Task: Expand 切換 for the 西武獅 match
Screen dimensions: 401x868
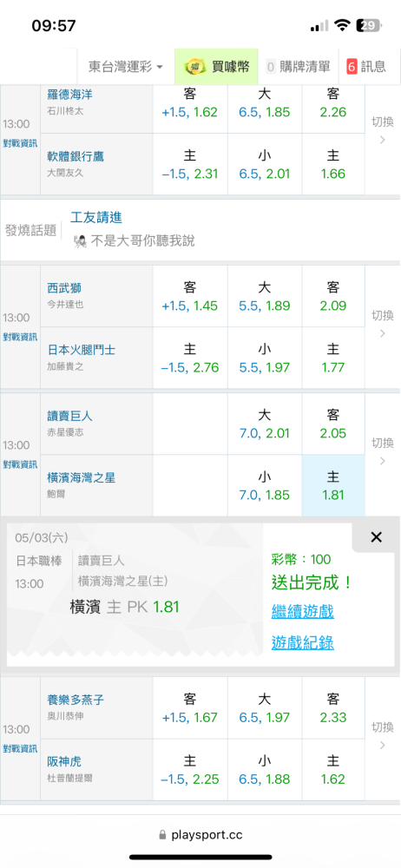Action: tap(383, 325)
